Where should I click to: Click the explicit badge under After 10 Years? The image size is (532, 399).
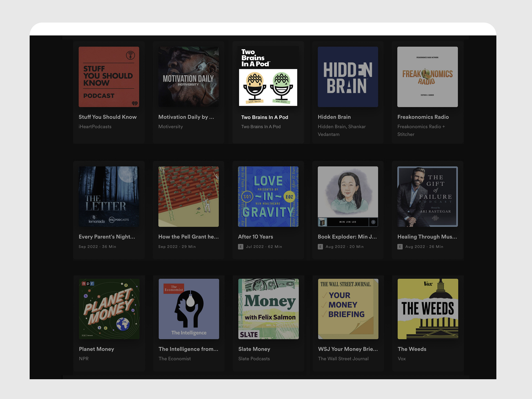(x=241, y=247)
